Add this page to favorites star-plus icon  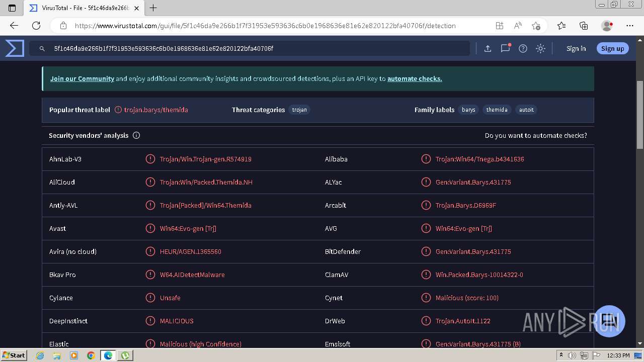[x=536, y=26]
